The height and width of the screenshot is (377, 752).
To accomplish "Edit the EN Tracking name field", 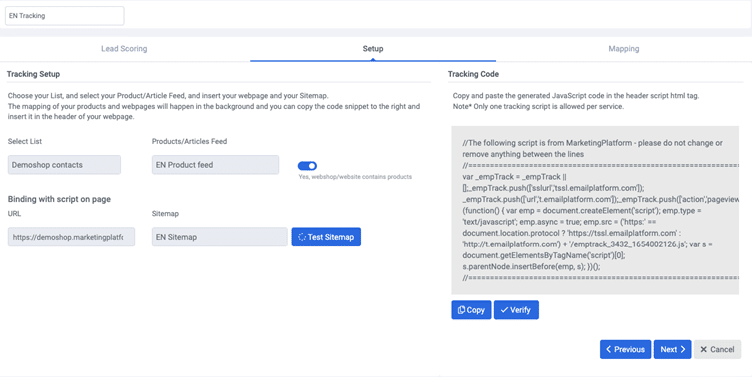I will click(64, 16).
